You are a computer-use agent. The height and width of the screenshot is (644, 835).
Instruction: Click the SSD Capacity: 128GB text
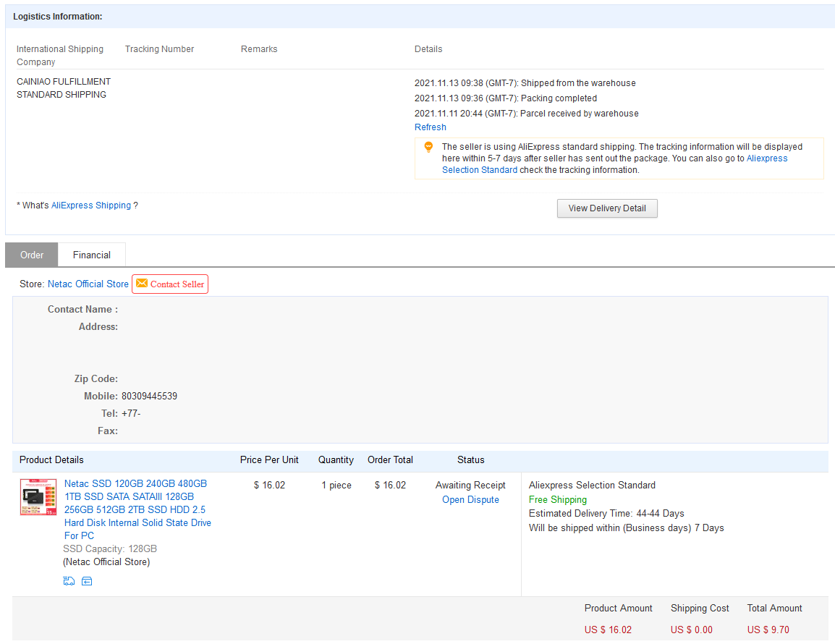coord(110,548)
